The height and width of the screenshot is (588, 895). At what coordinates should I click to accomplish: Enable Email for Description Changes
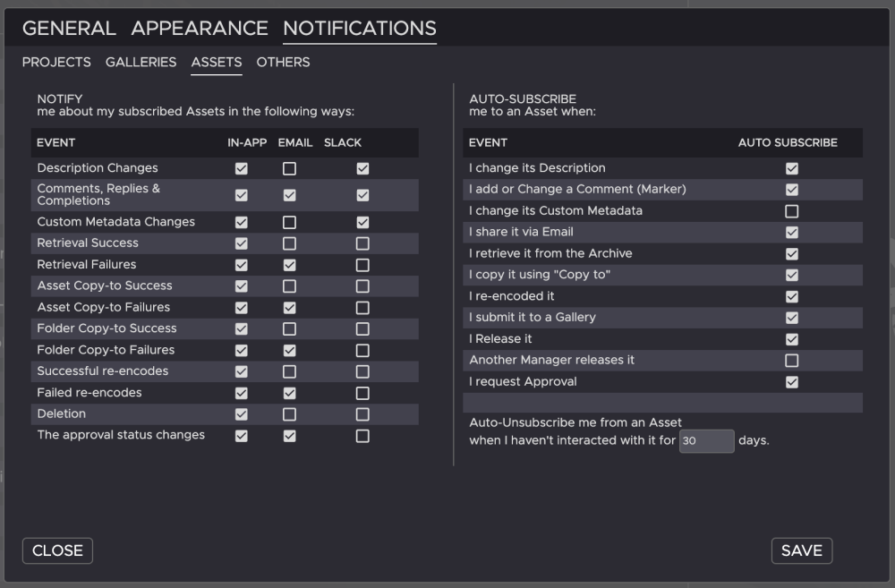289,168
